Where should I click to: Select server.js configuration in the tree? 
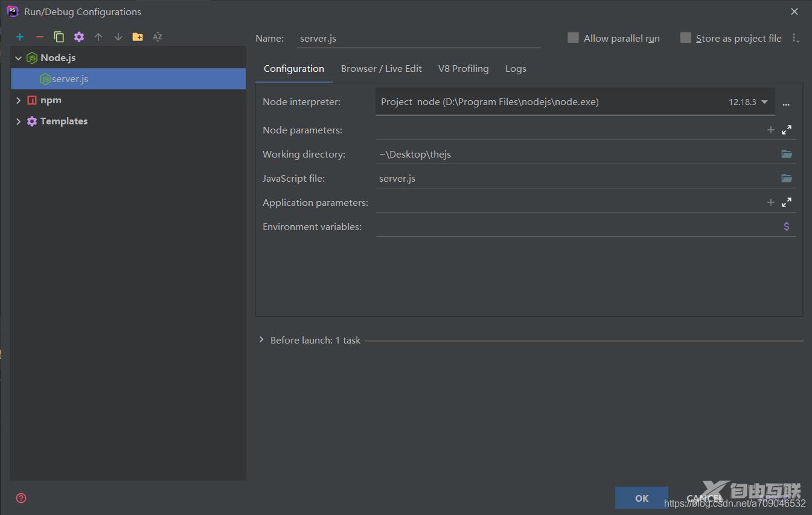pyautogui.click(x=128, y=79)
